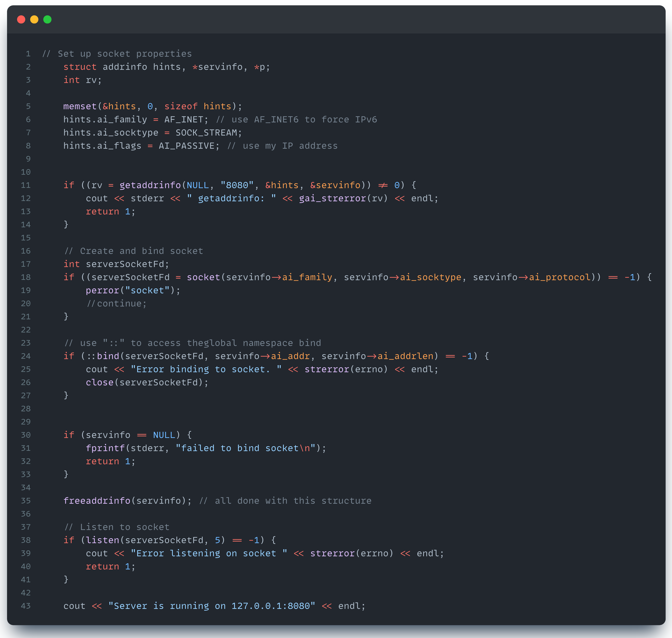Viewport: 672px width, 638px height.
Task: Click the "Create and bind socket" comment
Action: coord(134,251)
